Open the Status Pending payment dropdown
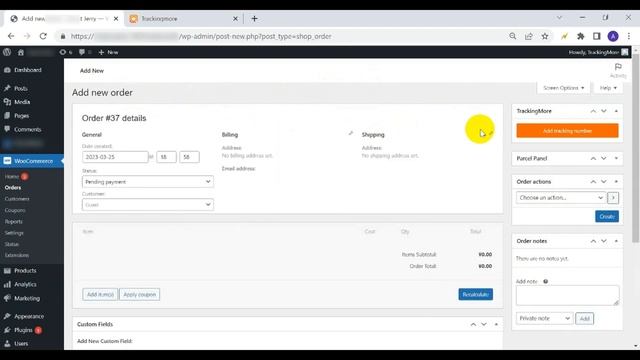Screen dimensions: 640x360 (x=147, y=182)
